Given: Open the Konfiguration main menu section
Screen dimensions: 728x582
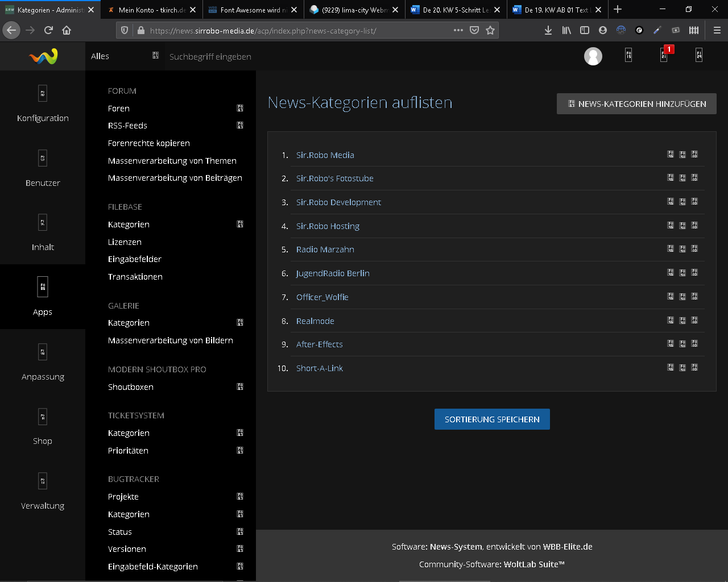Looking at the screenshot, I should coord(43,103).
